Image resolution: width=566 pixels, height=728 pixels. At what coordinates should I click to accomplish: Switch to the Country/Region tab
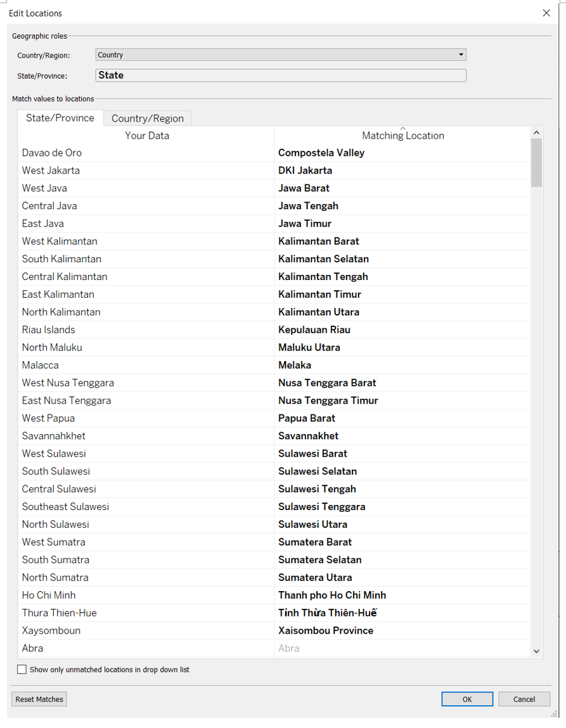tap(148, 118)
